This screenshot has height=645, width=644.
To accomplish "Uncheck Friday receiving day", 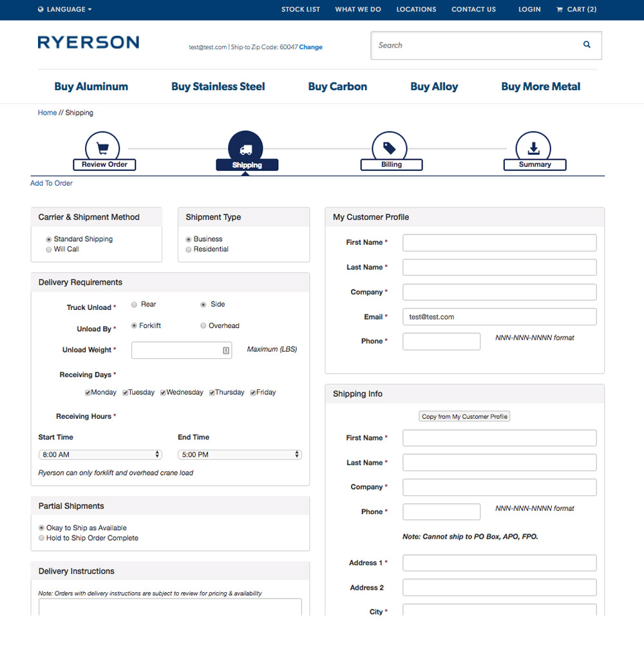I will click(253, 392).
